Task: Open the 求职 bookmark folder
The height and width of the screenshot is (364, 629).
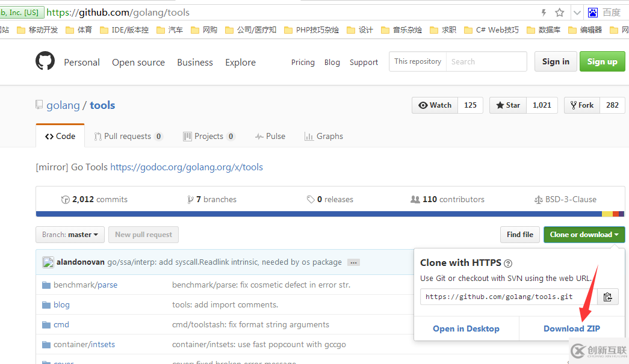Action: click(x=443, y=30)
